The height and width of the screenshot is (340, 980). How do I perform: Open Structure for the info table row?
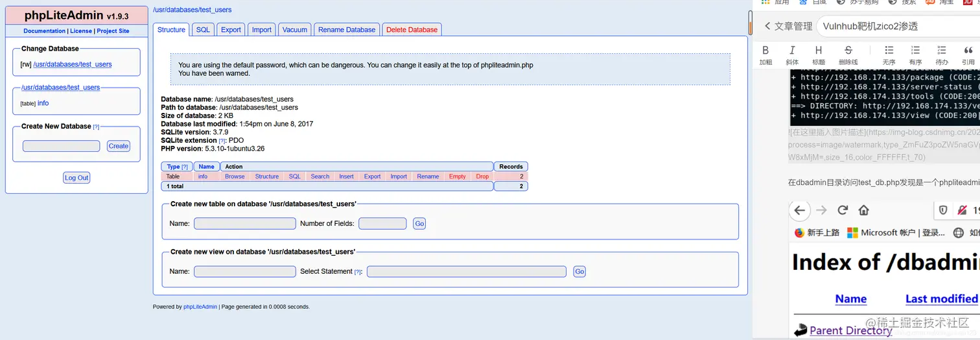(x=267, y=176)
